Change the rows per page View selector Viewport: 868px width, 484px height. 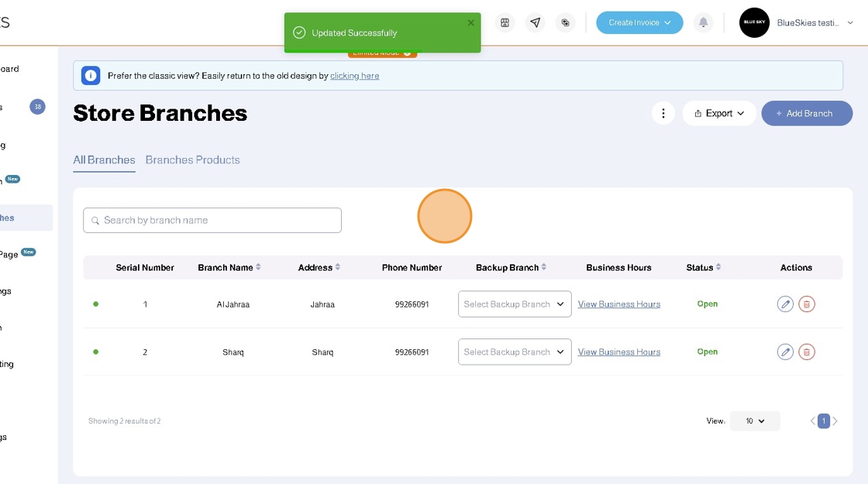pyautogui.click(x=755, y=421)
